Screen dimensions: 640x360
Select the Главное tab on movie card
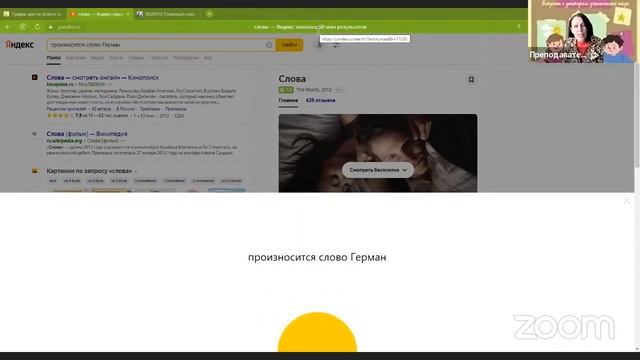288,100
